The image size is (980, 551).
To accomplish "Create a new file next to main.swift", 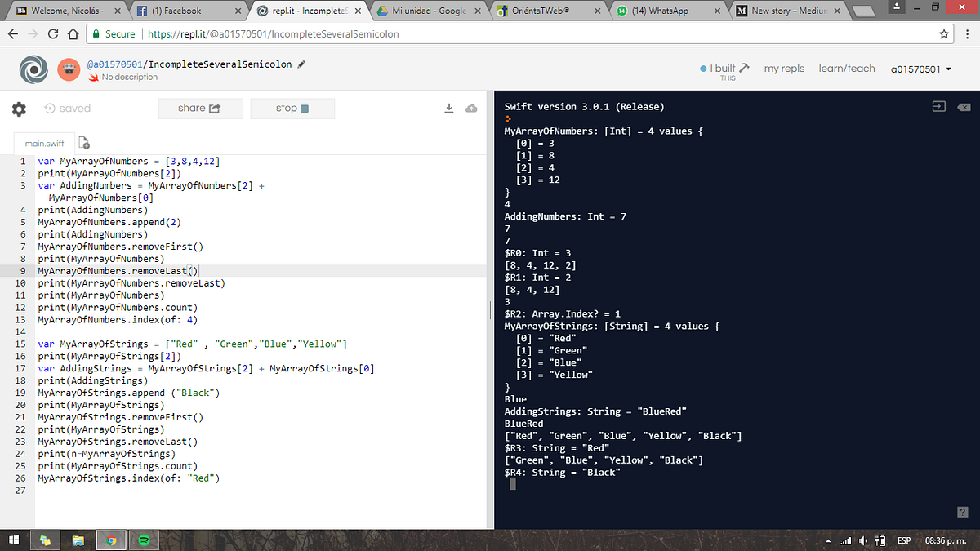I will (x=83, y=142).
